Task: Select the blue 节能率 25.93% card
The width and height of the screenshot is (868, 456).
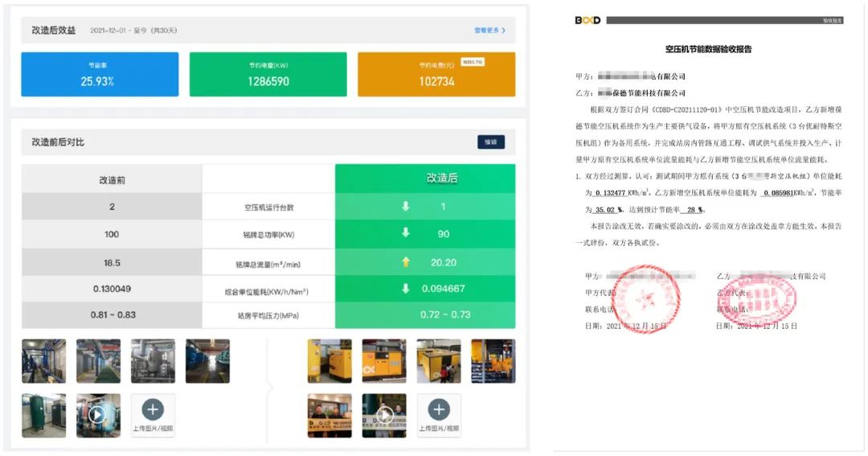Action: 97,75
